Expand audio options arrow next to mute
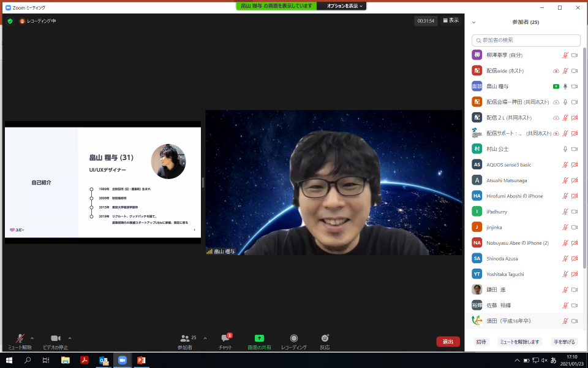588x368 pixels. pyautogui.click(x=32, y=339)
